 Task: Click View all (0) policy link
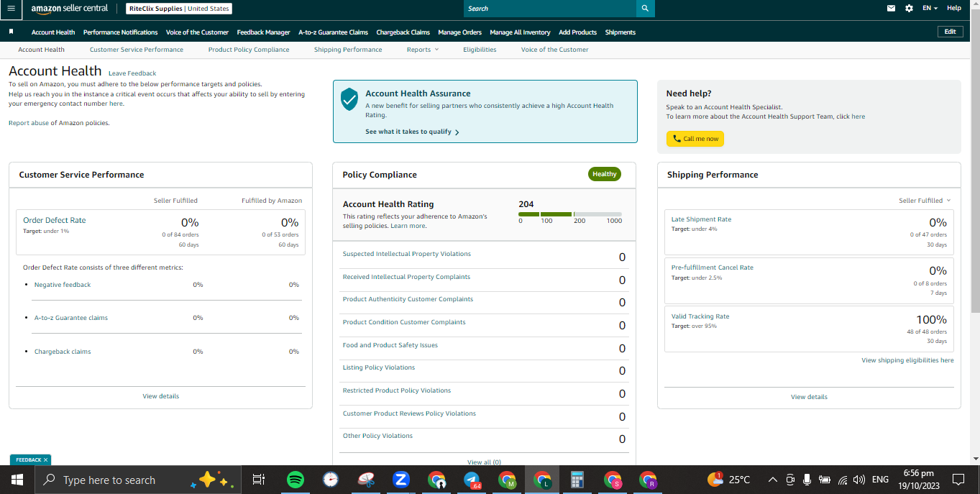click(x=484, y=462)
